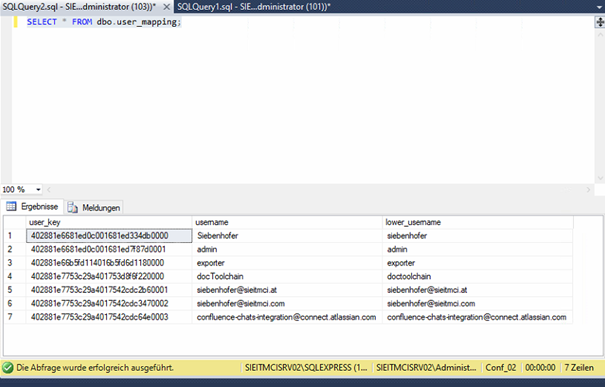Select row number 2 header
Screen dimensions: 605x387
[15, 249]
